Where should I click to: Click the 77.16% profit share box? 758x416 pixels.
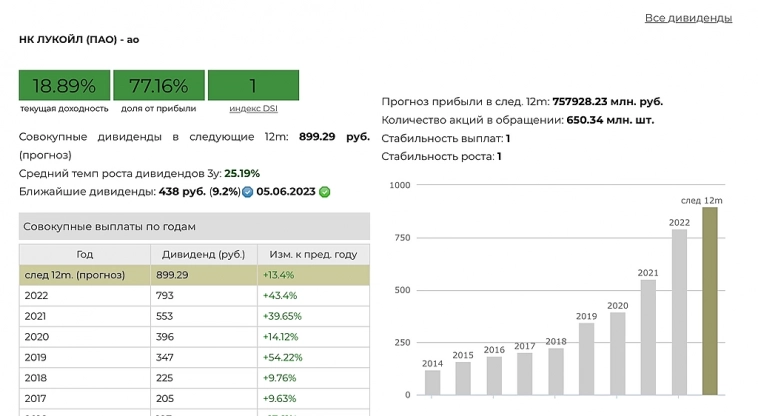pos(158,85)
